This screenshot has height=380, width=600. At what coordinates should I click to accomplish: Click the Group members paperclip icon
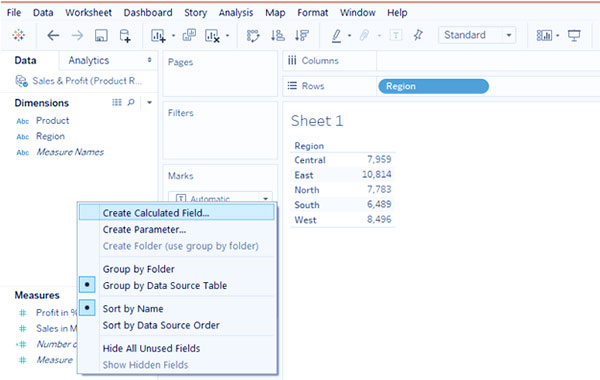tap(364, 36)
